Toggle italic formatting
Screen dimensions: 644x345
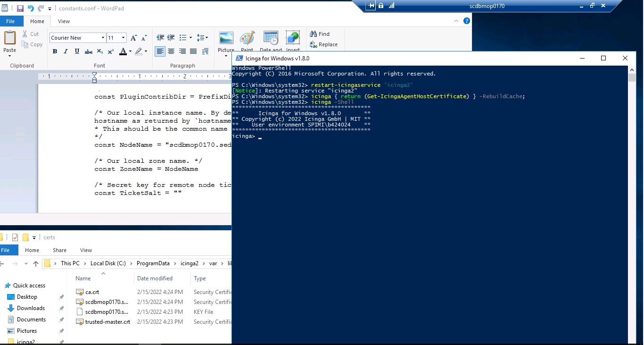coord(66,51)
